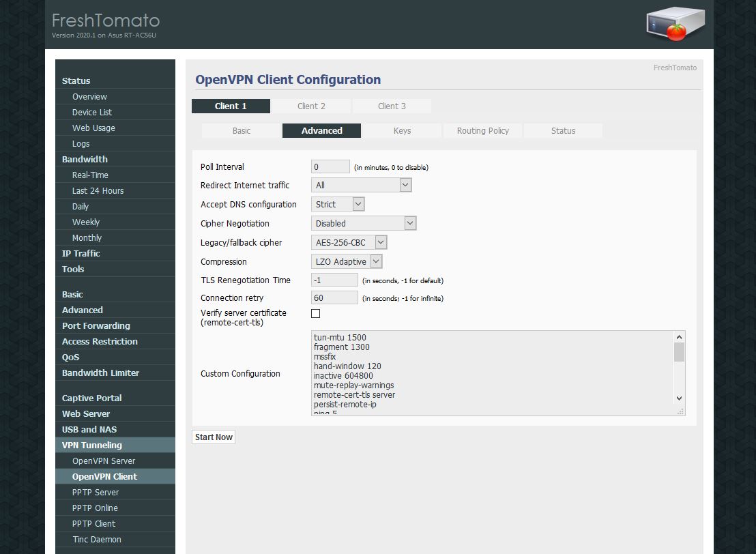This screenshot has height=554, width=756.
Task: Open Last 24 Hours bandwidth page
Action: [115, 190]
